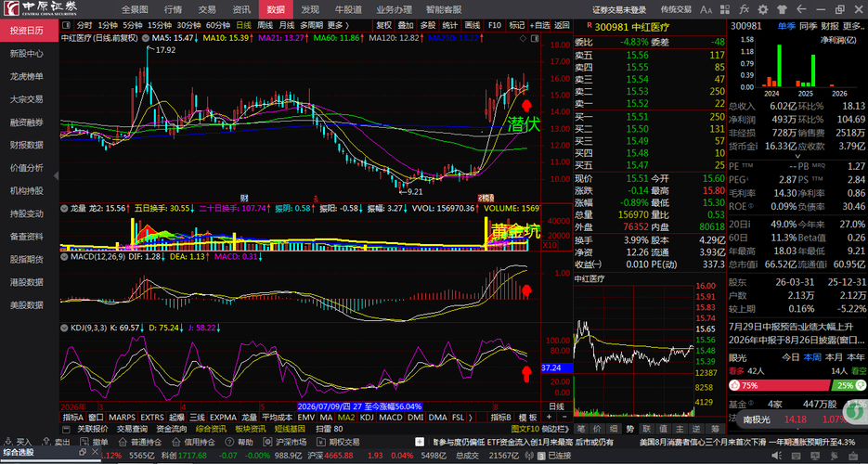
Task: Click the 看空 25% sentiment bar
Action: [x=848, y=385]
